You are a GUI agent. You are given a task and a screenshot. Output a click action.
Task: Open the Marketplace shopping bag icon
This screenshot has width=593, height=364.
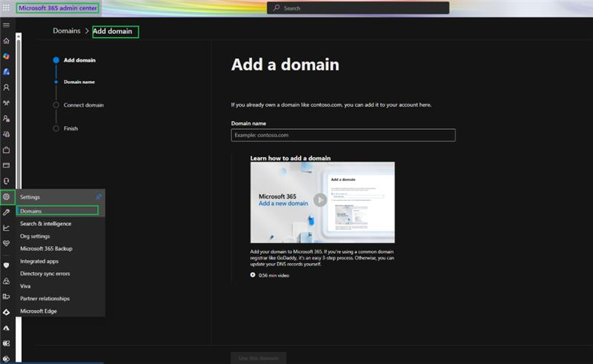click(7, 150)
